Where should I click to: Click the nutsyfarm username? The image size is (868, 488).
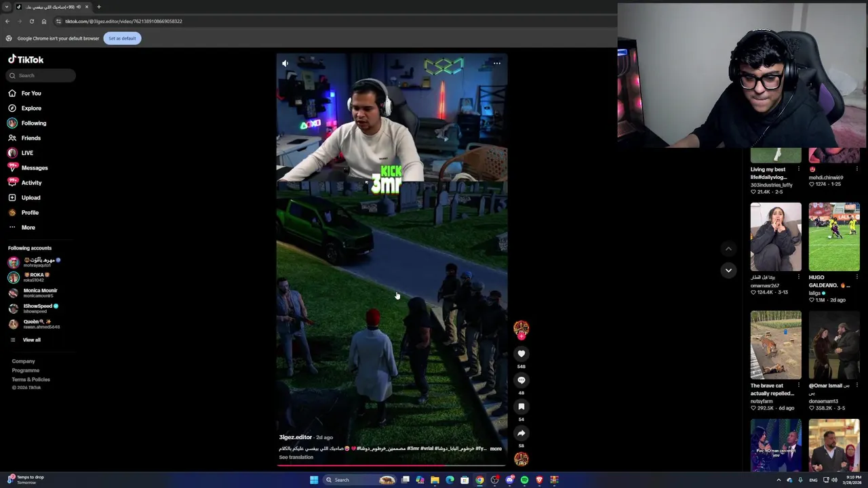pos(762,401)
